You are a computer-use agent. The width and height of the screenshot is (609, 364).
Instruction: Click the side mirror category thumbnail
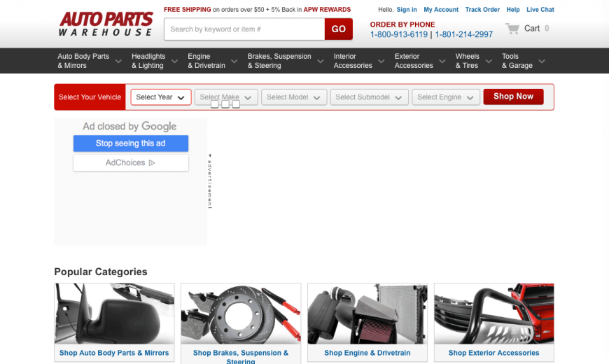114,314
